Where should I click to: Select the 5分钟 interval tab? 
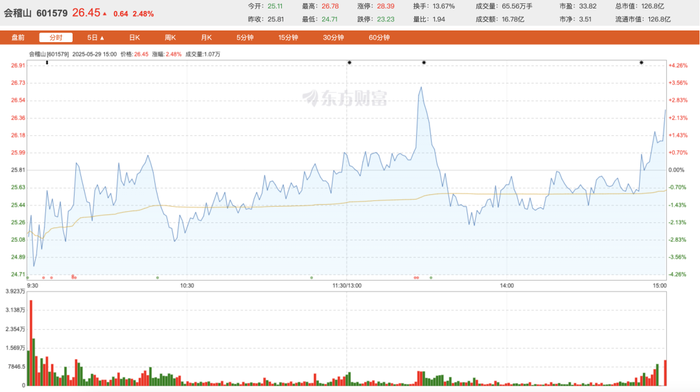pyautogui.click(x=245, y=38)
